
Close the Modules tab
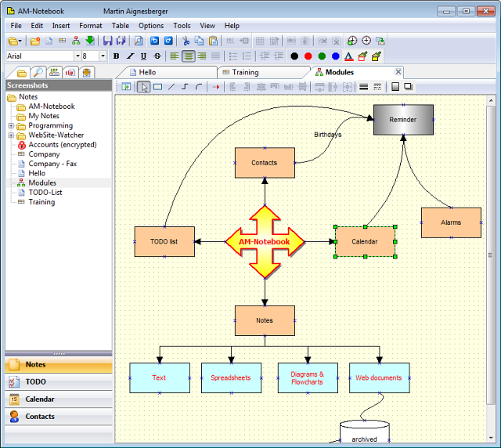click(398, 71)
